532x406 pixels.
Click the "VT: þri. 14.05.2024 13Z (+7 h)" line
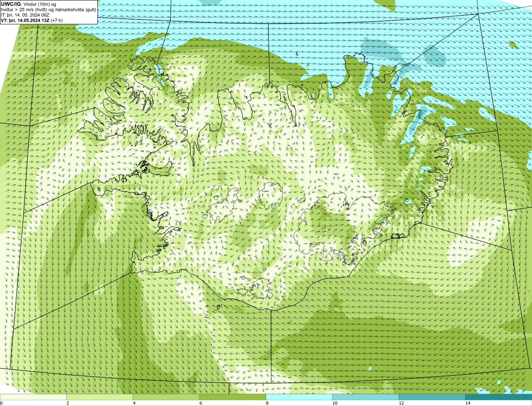[32, 20]
